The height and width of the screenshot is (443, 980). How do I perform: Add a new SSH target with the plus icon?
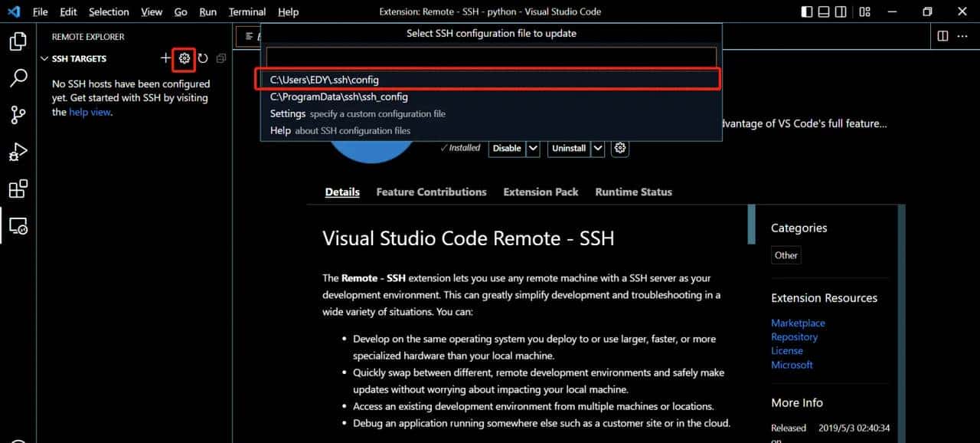pos(165,58)
